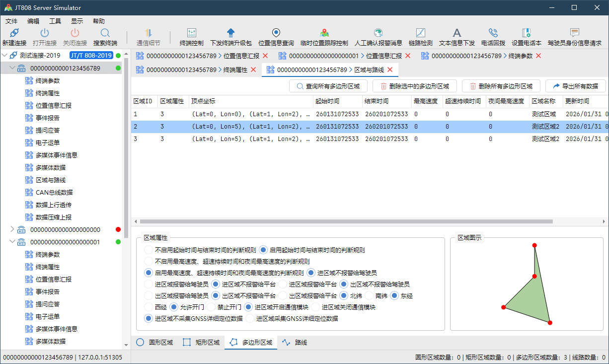609x364 pixels.
Task: Click the table's horizontal scrollbar
Action: pos(343,221)
